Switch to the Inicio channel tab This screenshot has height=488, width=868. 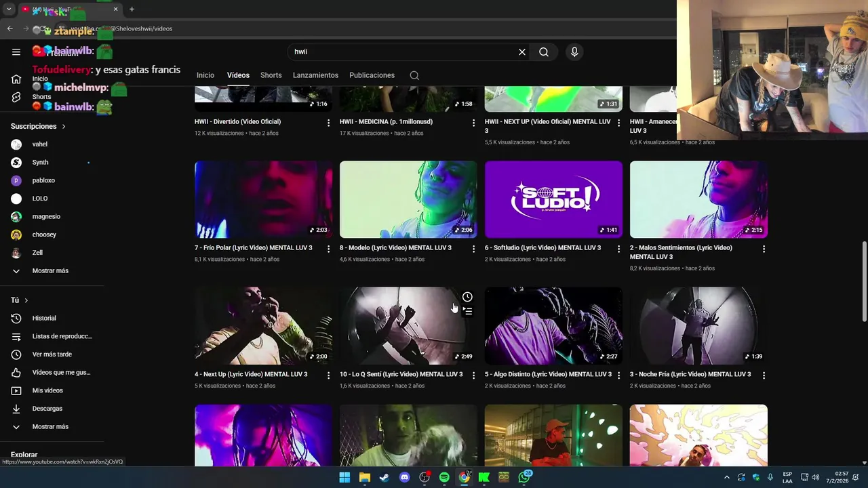coord(205,75)
